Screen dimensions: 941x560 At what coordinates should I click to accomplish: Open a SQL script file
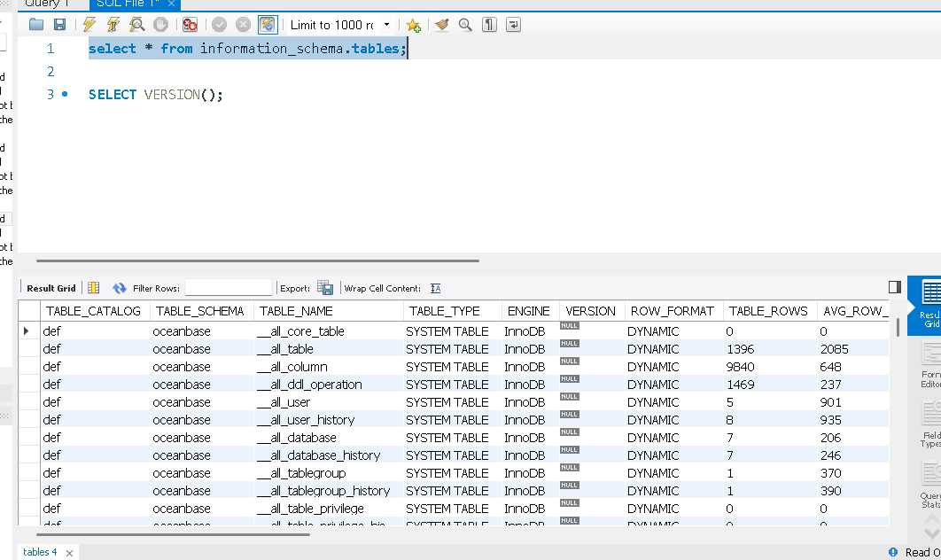pyautogui.click(x=36, y=25)
